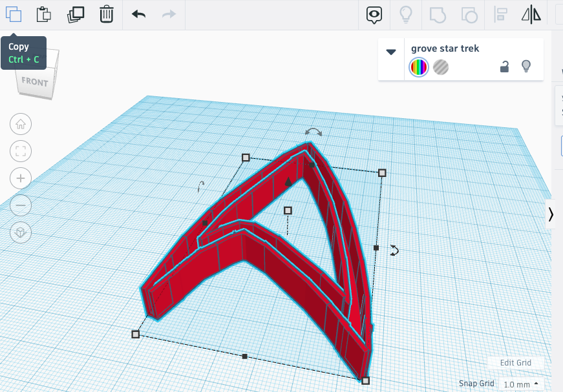Open the view notes eye icon
This screenshot has height=392, width=563.
pos(374,15)
